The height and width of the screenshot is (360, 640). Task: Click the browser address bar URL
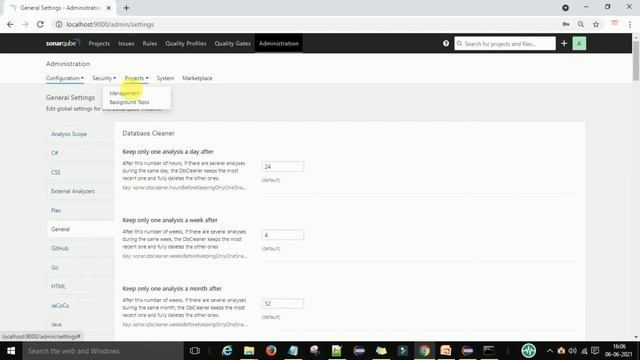point(110,24)
